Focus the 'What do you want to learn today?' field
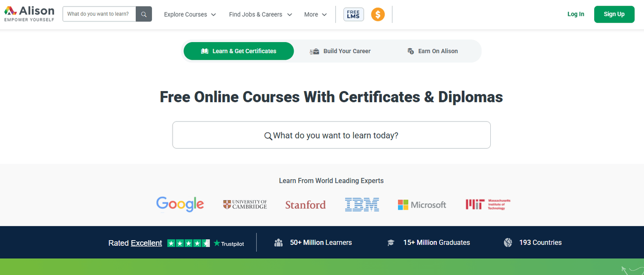This screenshot has width=644, height=275. tap(331, 135)
